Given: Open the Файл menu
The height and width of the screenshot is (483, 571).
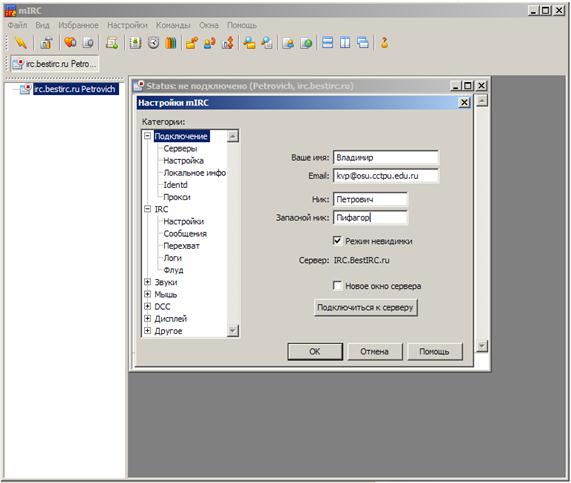Looking at the screenshot, I should point(17,25).
